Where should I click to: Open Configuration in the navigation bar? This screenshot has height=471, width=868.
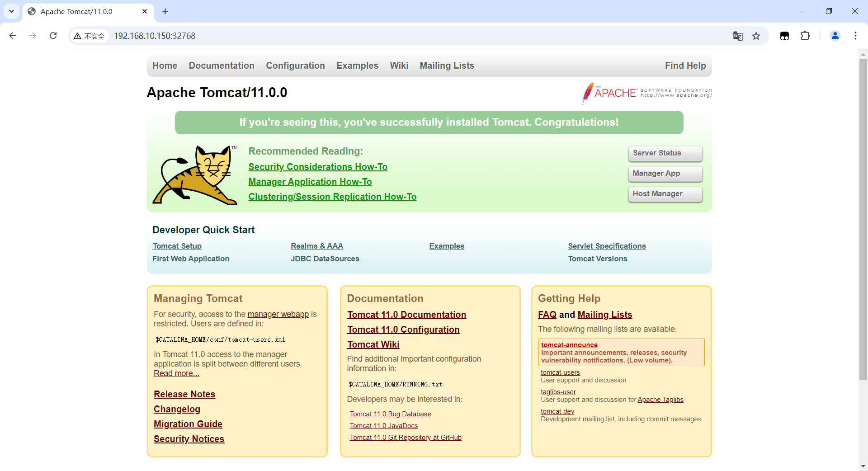[x=295, y=66]
